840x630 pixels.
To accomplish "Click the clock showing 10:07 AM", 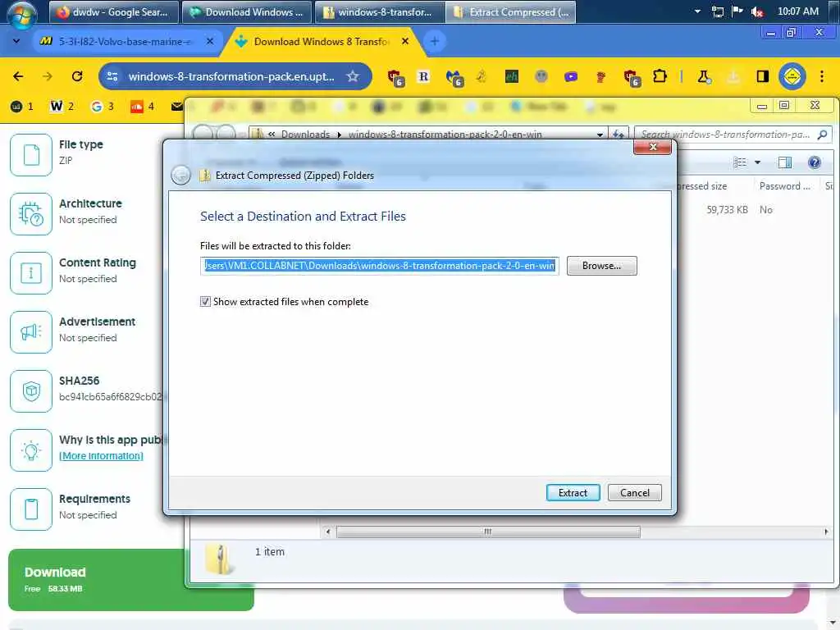I will pyautogui.click(x=797, y=11).
